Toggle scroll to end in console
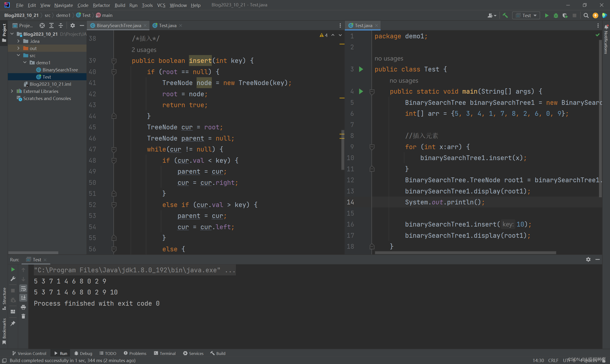 pos(23,298)
